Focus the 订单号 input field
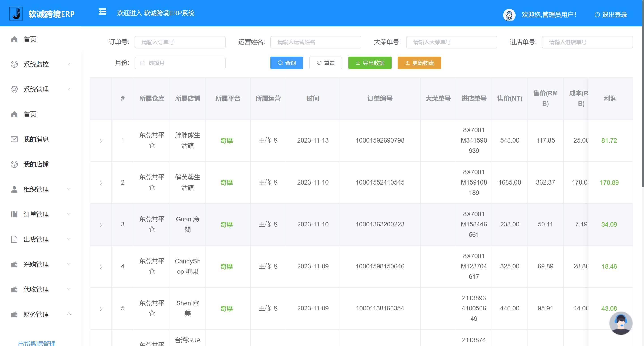This screenshot has width=644, height=346. click(x=180, y=42)
